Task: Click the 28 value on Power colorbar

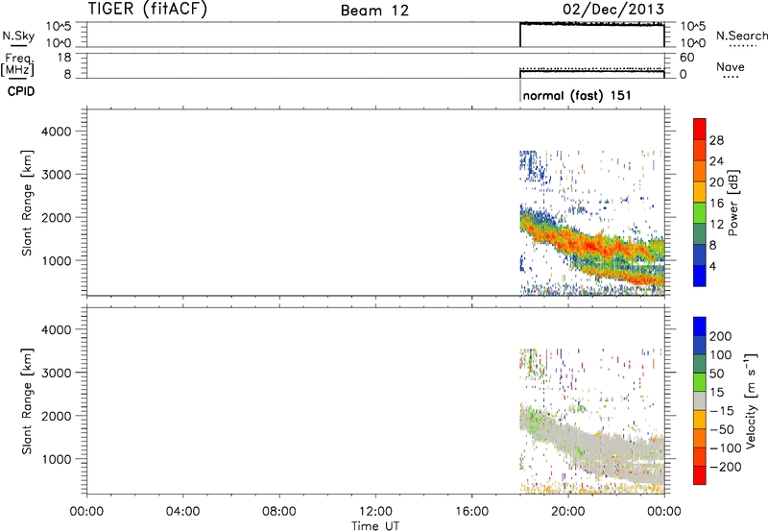Action: (x=716, y=140)
